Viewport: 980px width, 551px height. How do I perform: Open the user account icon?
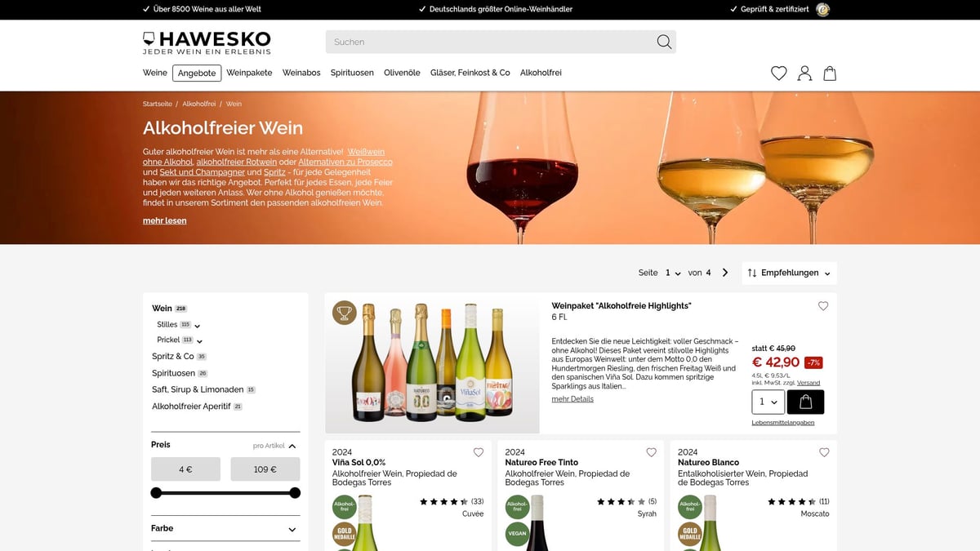(x=804, y=73)
